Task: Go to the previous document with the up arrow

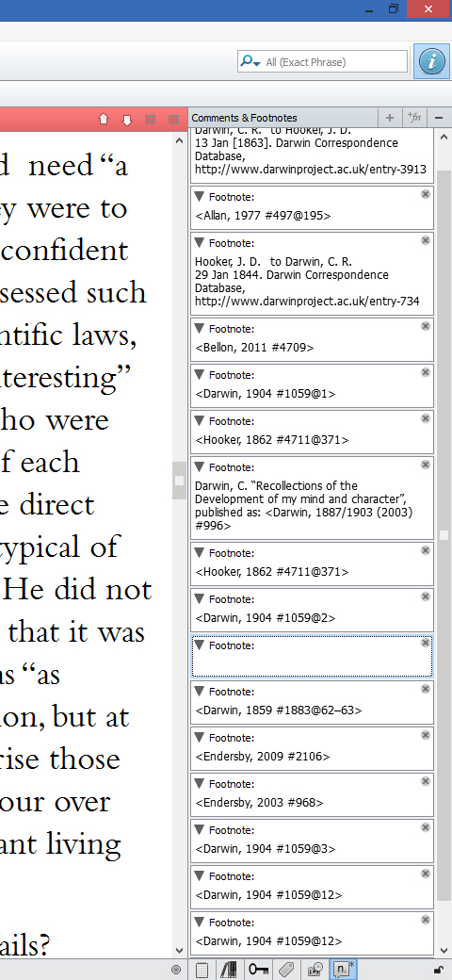Action: [x=104, y=120]
